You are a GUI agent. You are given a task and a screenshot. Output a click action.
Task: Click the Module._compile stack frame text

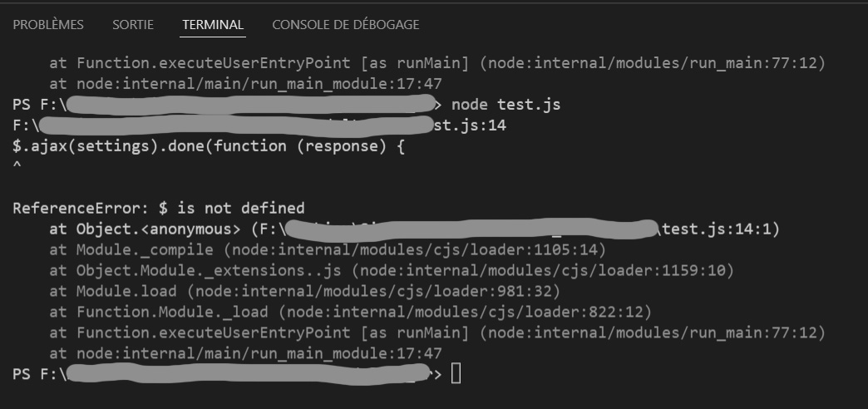pos(145,250)
